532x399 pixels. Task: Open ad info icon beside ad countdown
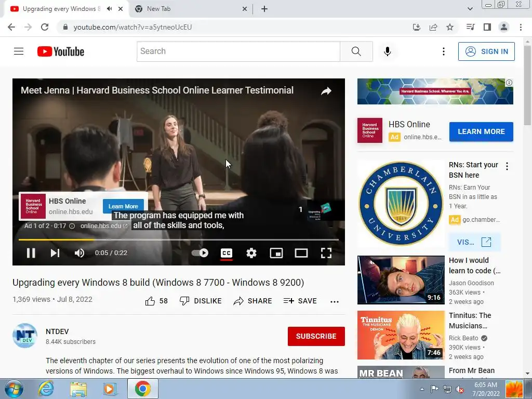point(72,226)
